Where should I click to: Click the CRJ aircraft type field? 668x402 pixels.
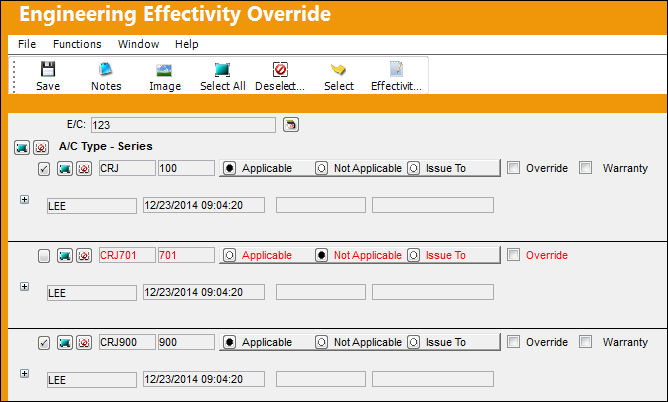tap(127, 168)
